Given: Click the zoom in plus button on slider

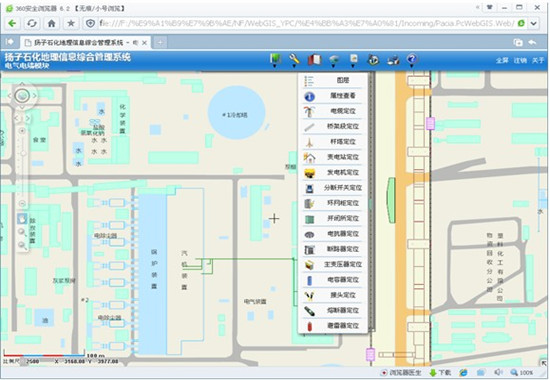Looking at the screenshot, I should (22, 131).
